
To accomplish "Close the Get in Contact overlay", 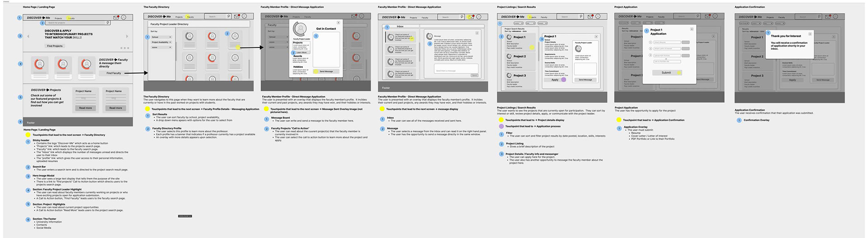I will (338, 23).
